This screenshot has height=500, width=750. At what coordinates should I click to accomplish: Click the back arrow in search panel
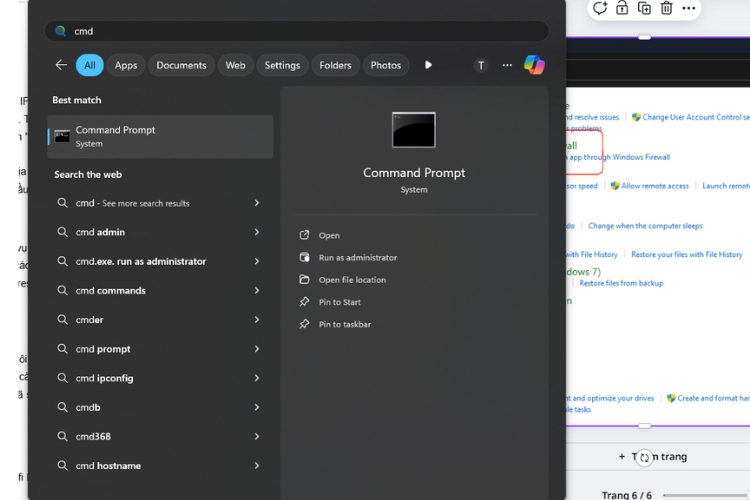(61, 65)
